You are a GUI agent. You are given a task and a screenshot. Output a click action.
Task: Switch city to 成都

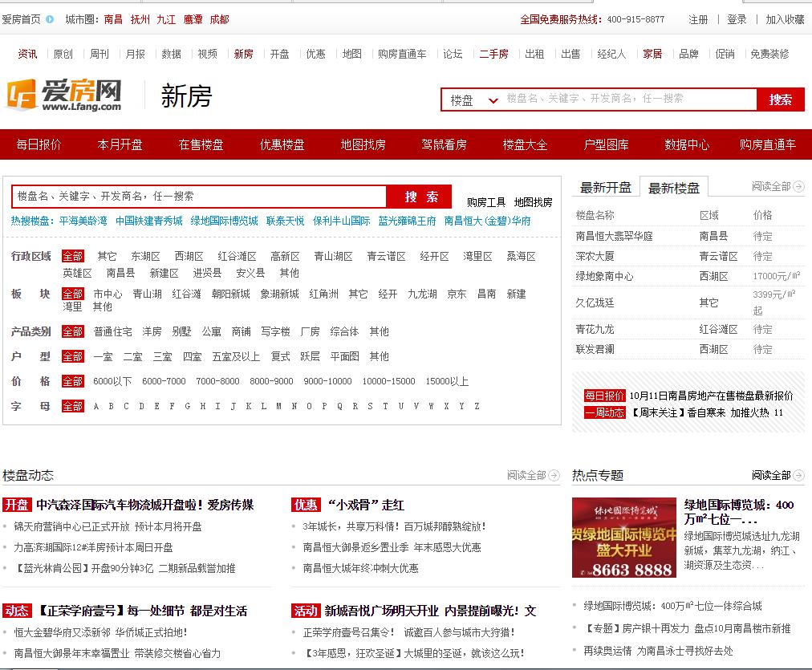(219, 20)
